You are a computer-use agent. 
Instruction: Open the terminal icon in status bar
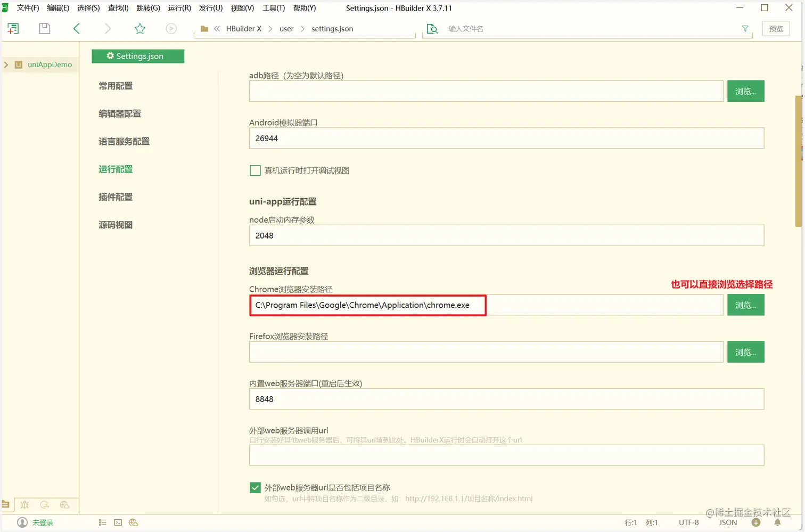pos(118,522)
